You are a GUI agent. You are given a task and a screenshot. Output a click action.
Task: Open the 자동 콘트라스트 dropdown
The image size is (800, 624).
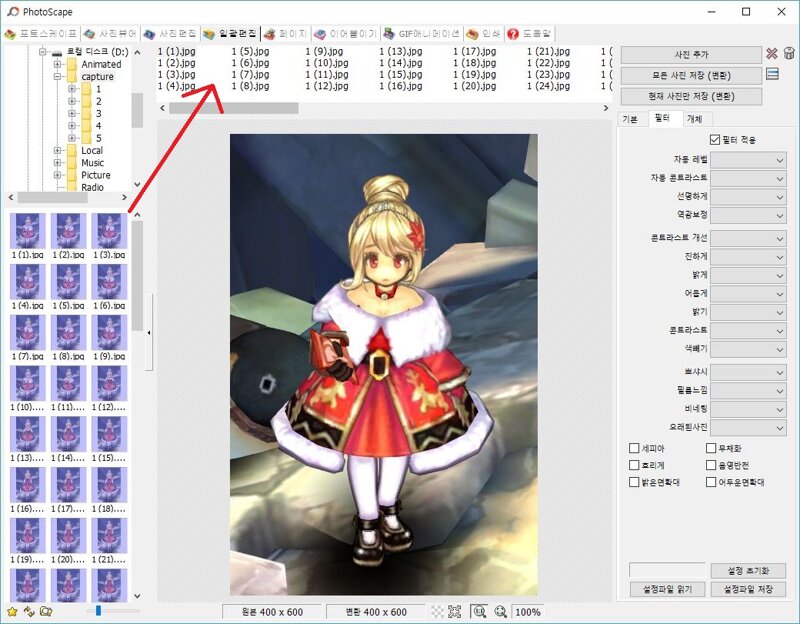pyautogui.click(x=748, y=179)
